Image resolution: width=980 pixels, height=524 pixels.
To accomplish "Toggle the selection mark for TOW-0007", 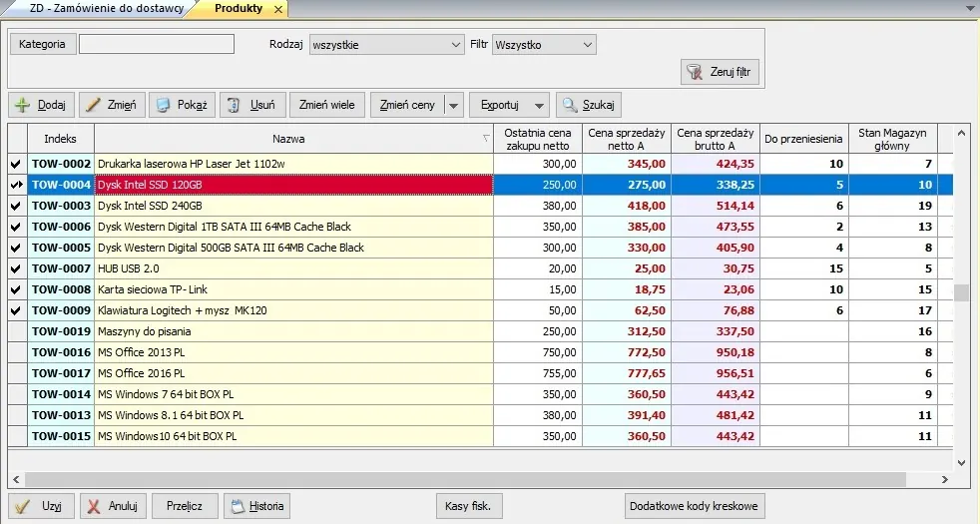I will coord(17,268).
